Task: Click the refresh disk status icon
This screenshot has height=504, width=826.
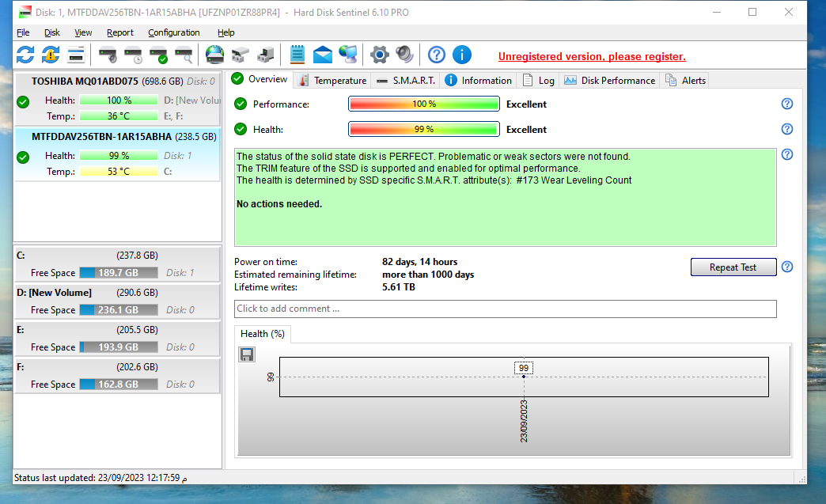Action: (x=25, y=55)
